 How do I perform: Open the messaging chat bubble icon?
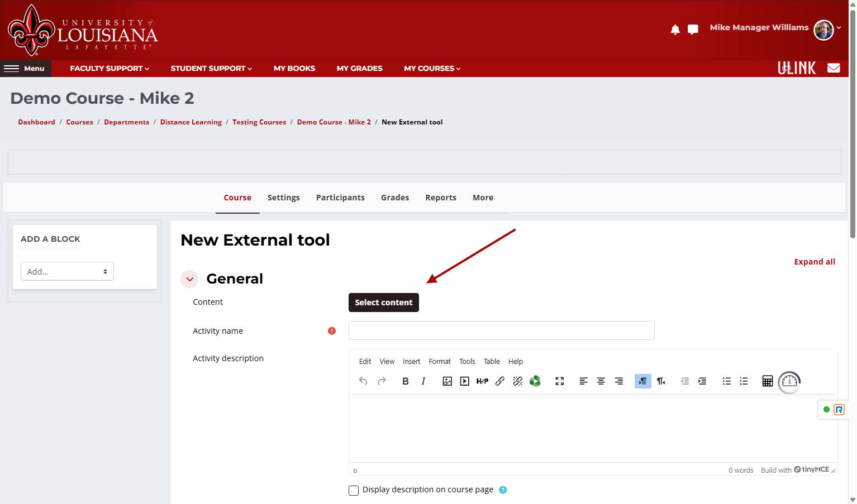(x=693, y=30)
